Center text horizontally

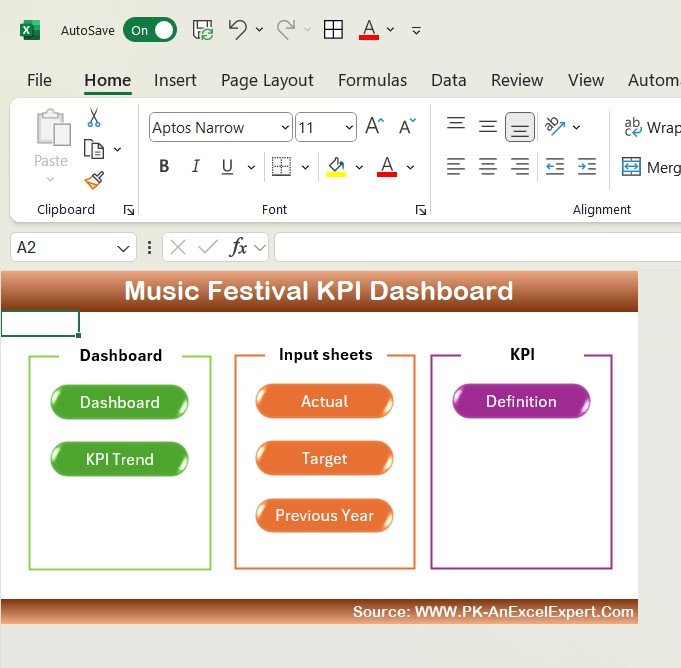[x=488, y=166]
